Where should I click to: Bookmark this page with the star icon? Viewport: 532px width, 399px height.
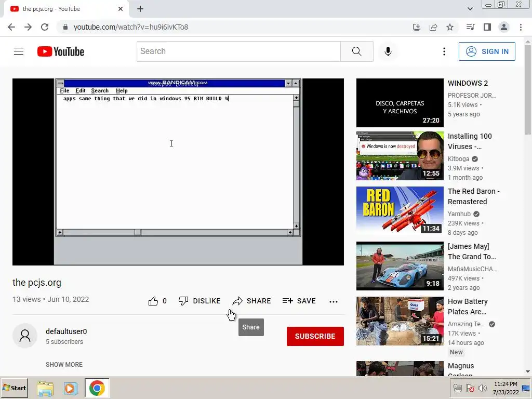coord(450,27)
